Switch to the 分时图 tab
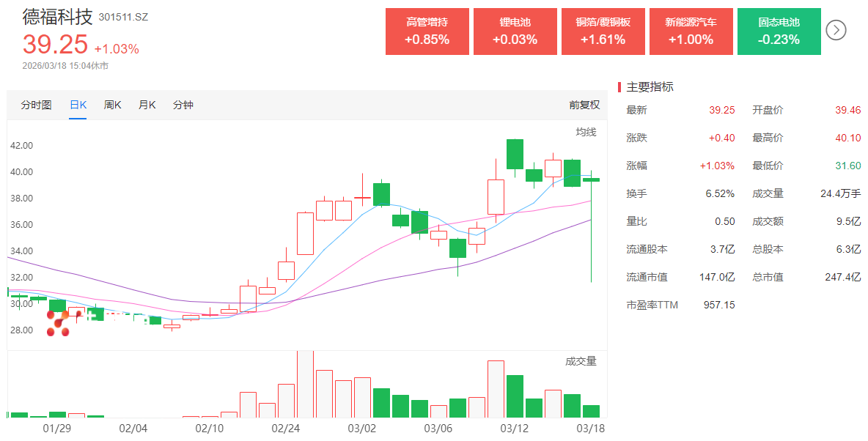Screen dimensions: 868x441 pyautogui.click(x=36, y=105)
